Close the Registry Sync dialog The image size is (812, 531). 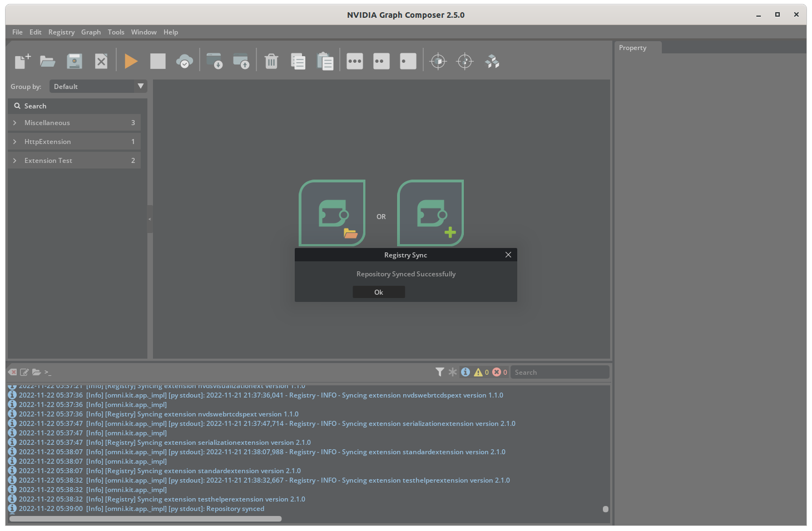point(508,255)
